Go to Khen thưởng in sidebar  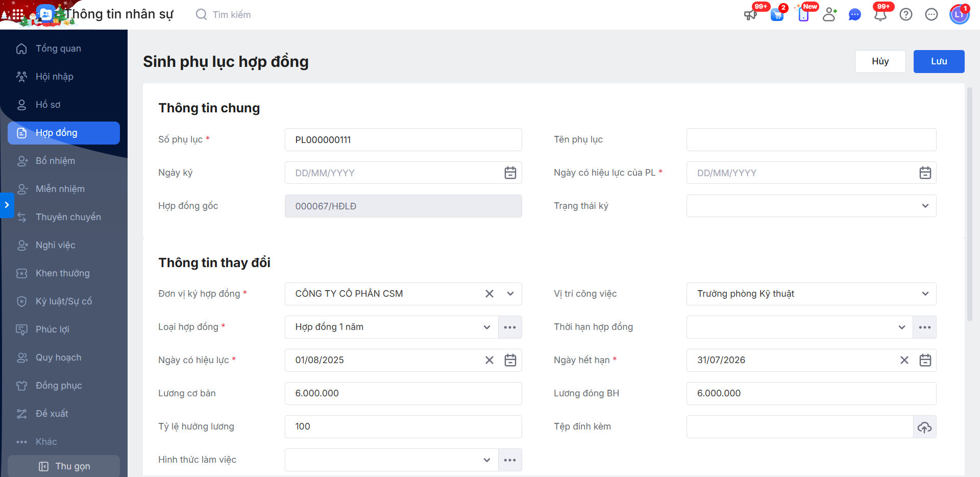(62, 273)
